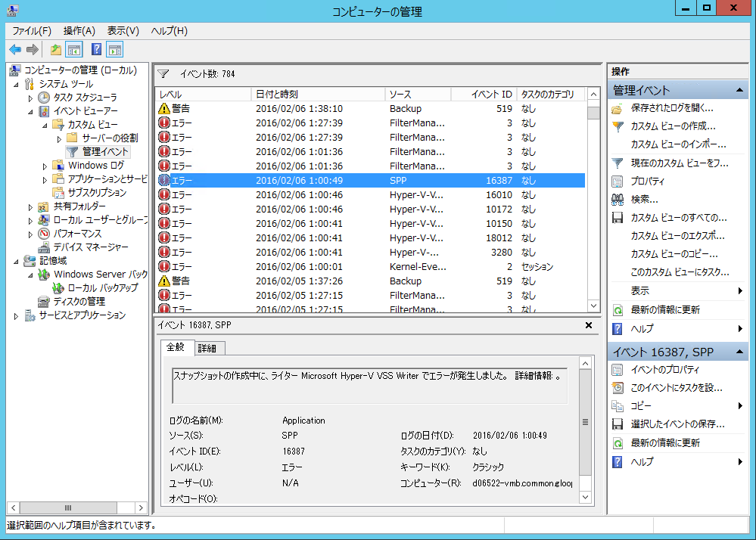Expand the Windows ログ tree node
This screenshot has height=540, width=756.
(x=45, y=166)
